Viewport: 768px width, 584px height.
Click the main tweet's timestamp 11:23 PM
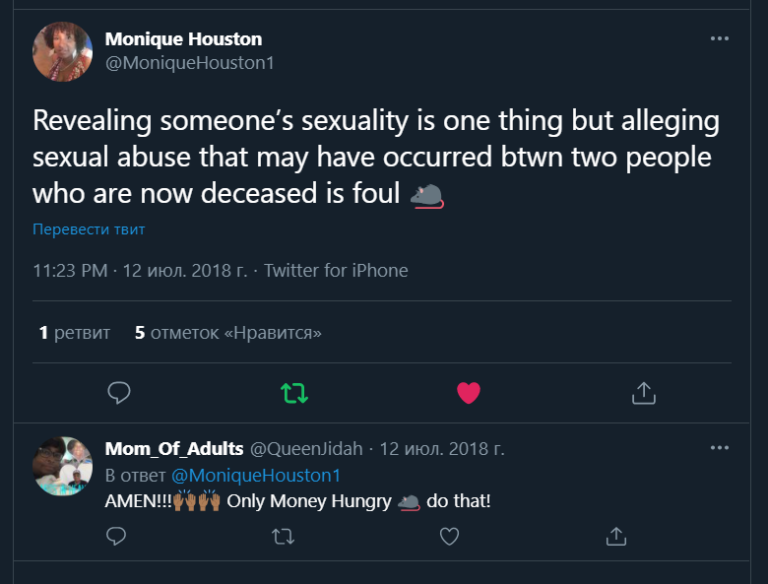click(x=72, y=270)
